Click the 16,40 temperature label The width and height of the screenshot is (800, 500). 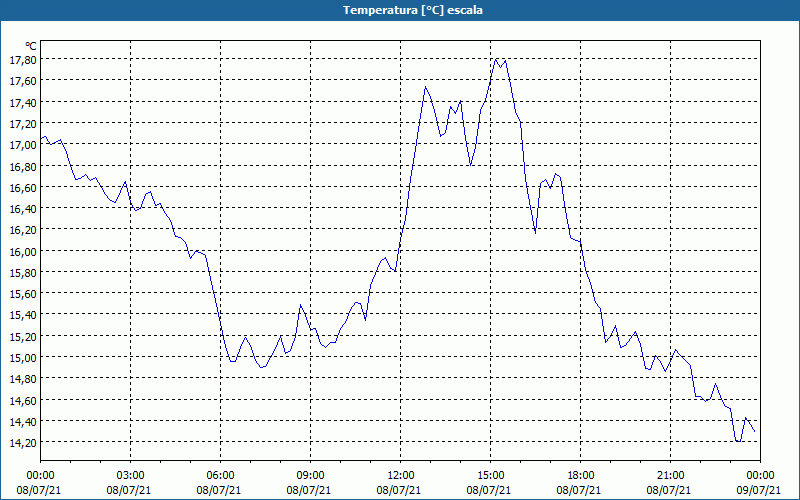point(23,209)
